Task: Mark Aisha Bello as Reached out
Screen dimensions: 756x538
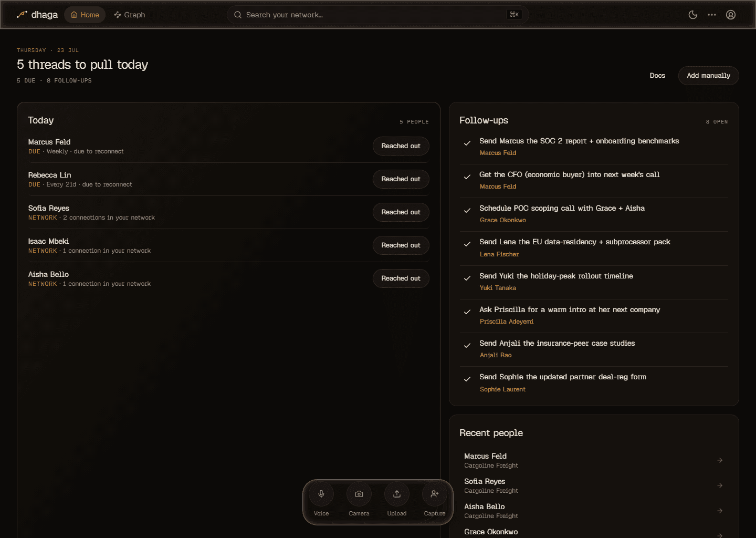Action: (401, 278)
